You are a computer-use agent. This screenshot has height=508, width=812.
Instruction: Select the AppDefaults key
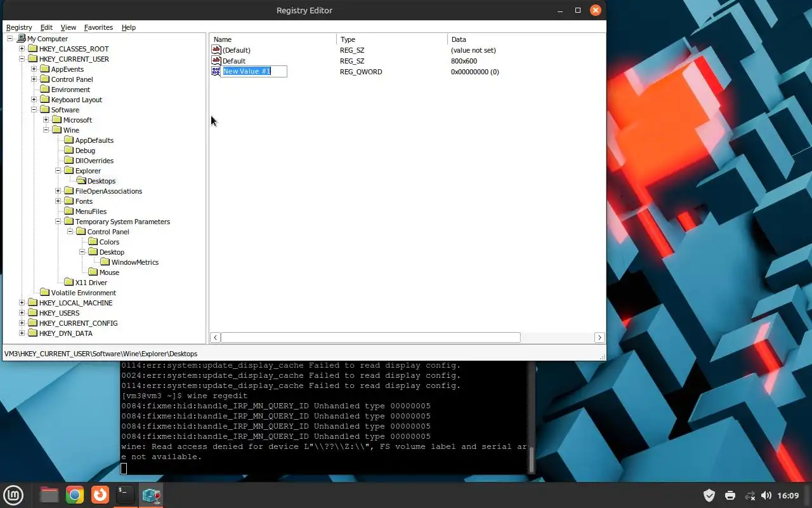coord(94,140)
